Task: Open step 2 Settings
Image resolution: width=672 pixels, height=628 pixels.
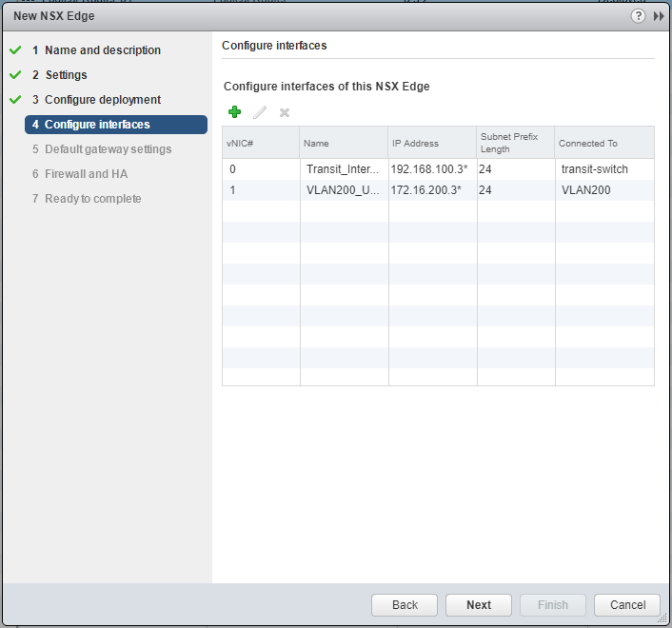Action: tap(66, 75)
